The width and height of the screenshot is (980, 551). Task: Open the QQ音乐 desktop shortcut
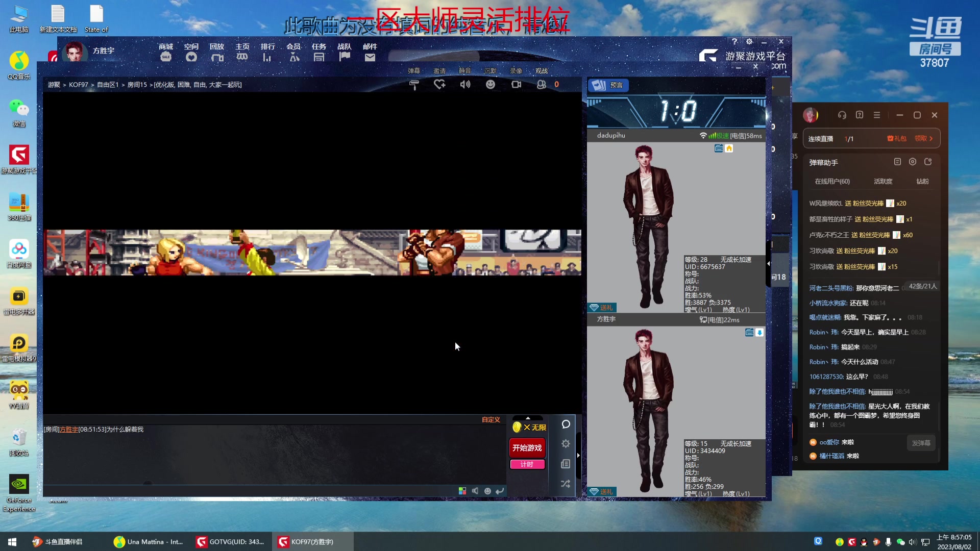click(19, 65)
